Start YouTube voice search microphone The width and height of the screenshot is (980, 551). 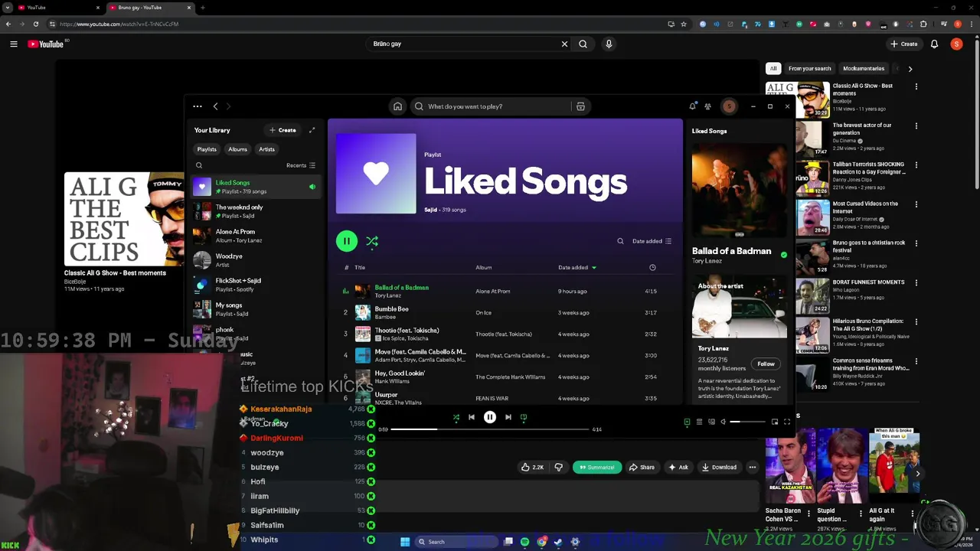pyautogui.click(x=609, y=44)
